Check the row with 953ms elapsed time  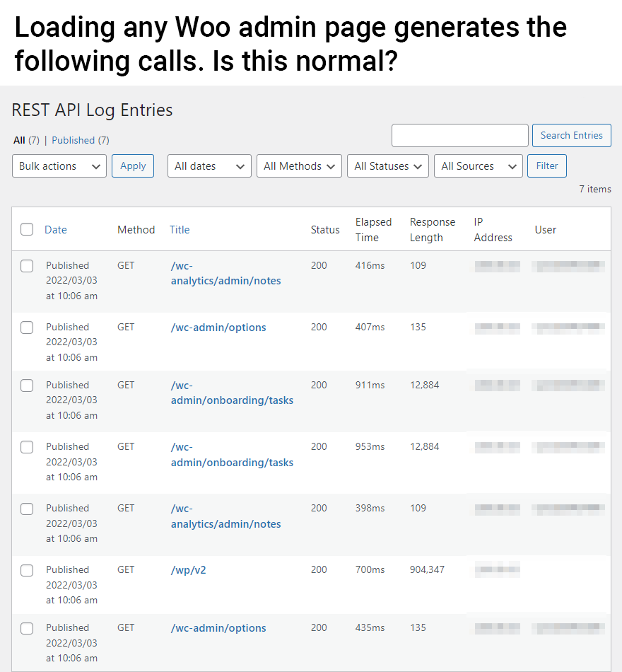click(27, 447)
